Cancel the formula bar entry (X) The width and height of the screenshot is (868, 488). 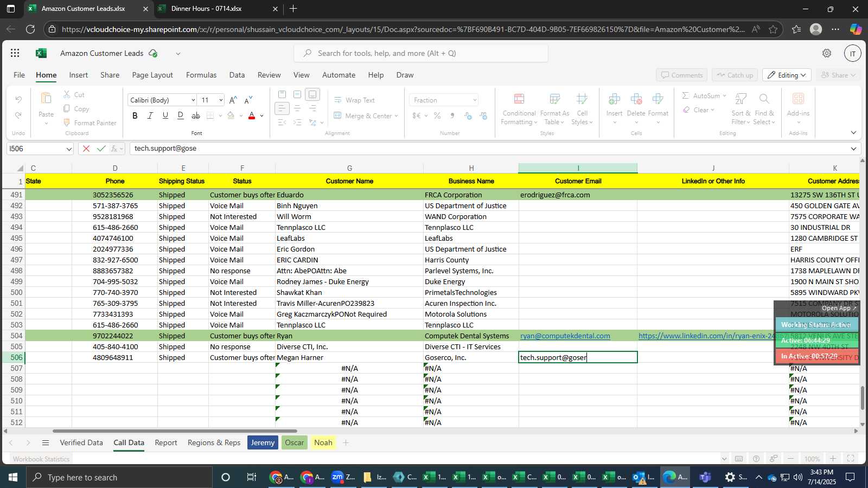tap(86, 149)
